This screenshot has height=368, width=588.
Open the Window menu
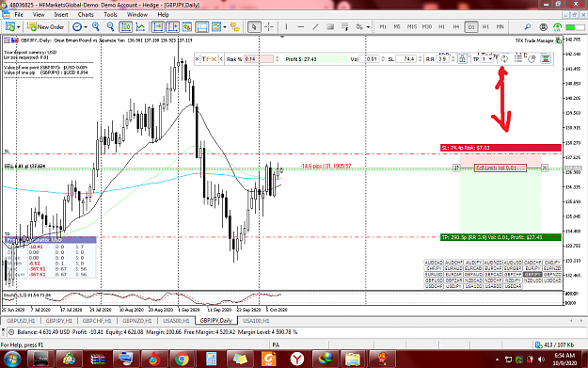(137, 15)
